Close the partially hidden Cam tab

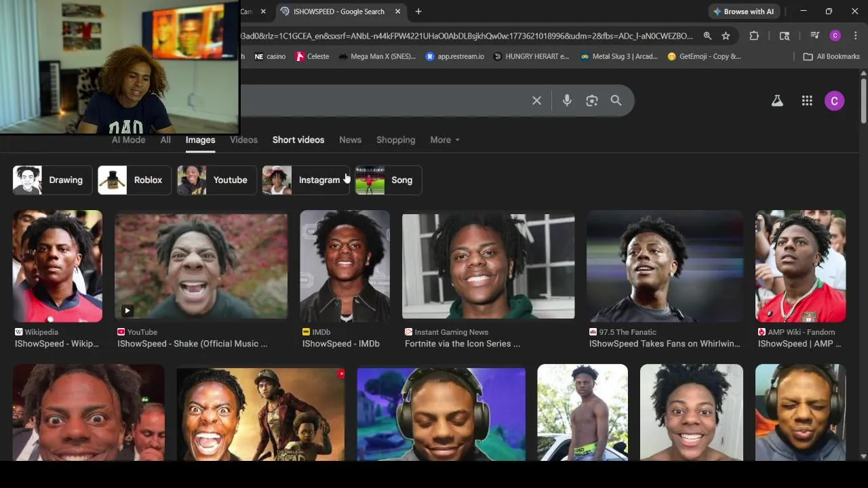click(263, 12)
